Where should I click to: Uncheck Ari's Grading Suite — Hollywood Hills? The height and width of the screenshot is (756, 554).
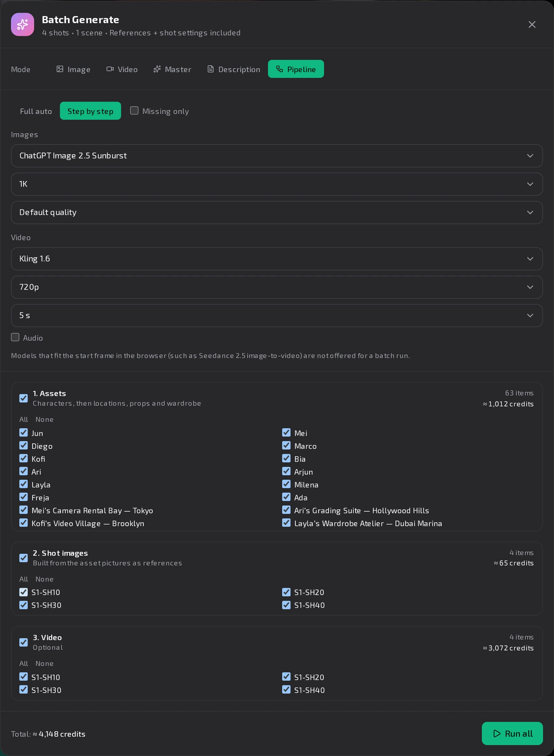point(286,510)
